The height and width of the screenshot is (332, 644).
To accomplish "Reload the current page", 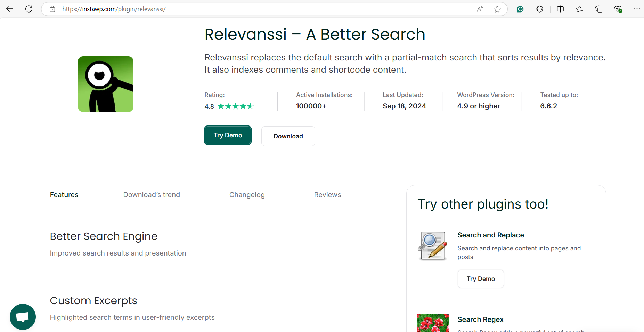I will click(x=29, y=9).
